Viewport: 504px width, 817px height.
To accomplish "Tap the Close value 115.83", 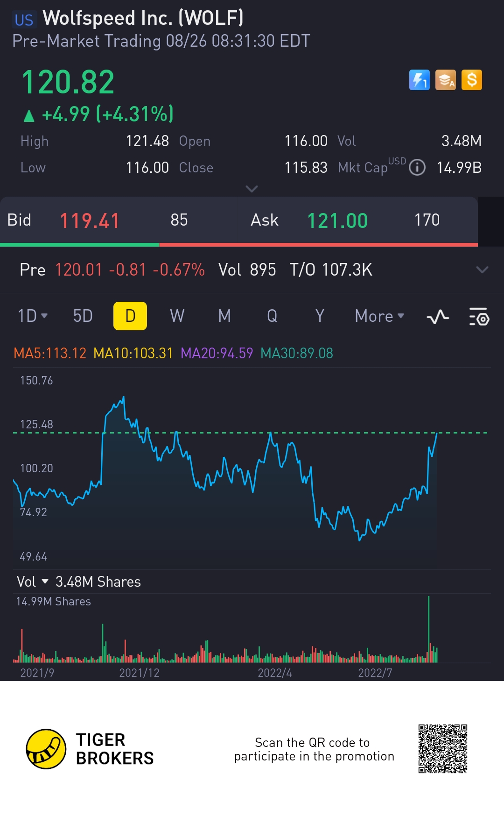I will tap(306, 167).
